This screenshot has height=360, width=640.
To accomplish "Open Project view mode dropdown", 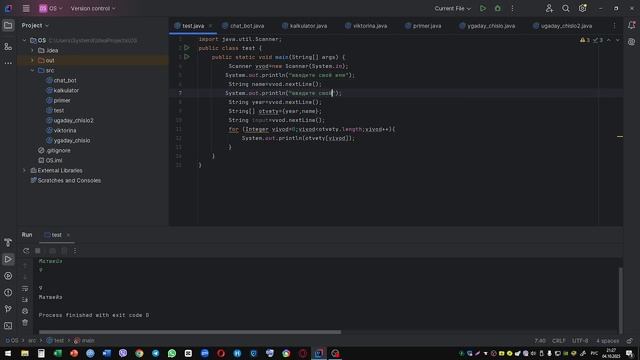I will click(35, 25).
